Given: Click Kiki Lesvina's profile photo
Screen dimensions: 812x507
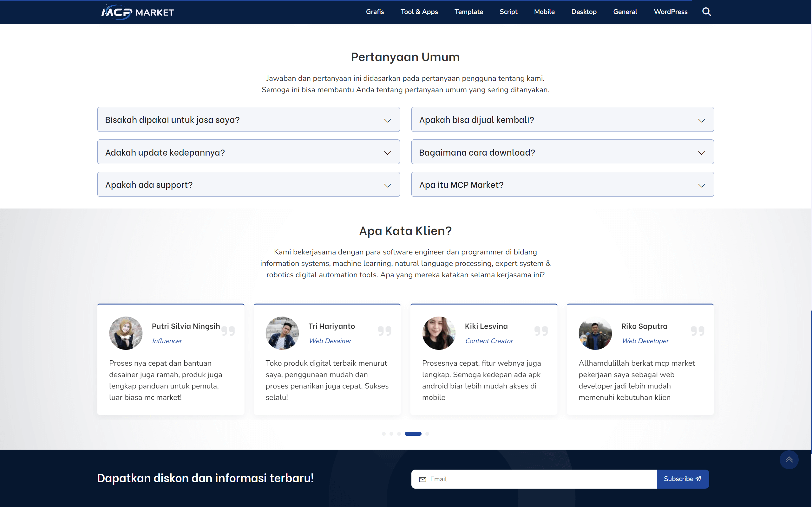Looking at the screenshot, I should click(438, 333).
